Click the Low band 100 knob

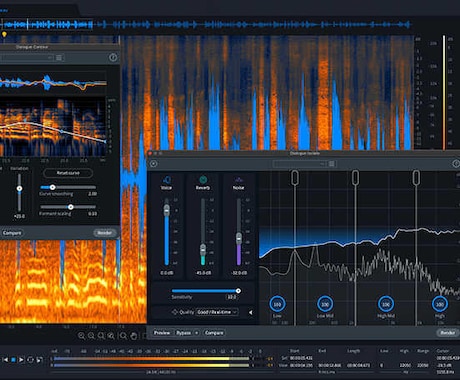(277, 304)
